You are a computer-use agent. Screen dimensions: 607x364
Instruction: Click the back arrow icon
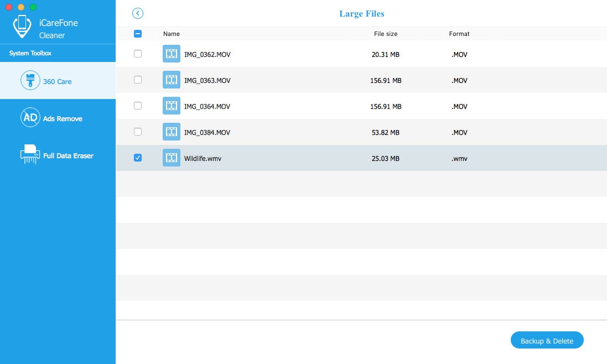[x=137, y=13]
